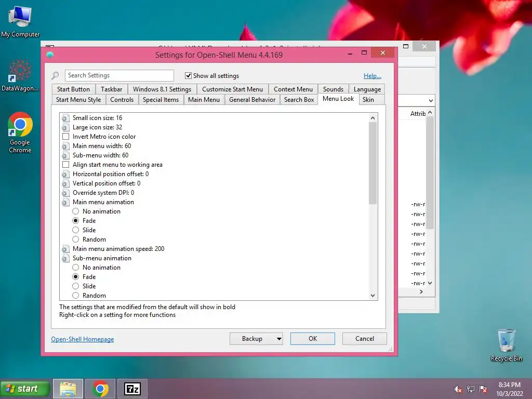Select Slide for Sub-menu animation
532x399 pixels.
click(x=76, y=286)
